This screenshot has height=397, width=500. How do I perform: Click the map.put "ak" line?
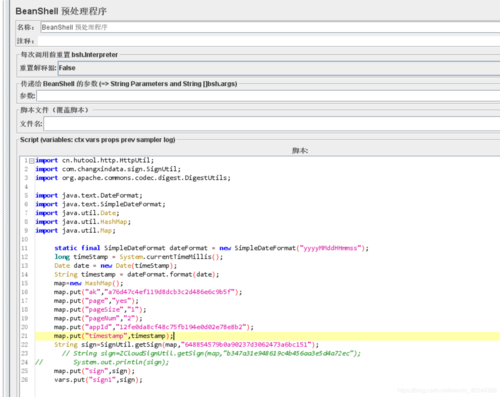tap(148, 292)
